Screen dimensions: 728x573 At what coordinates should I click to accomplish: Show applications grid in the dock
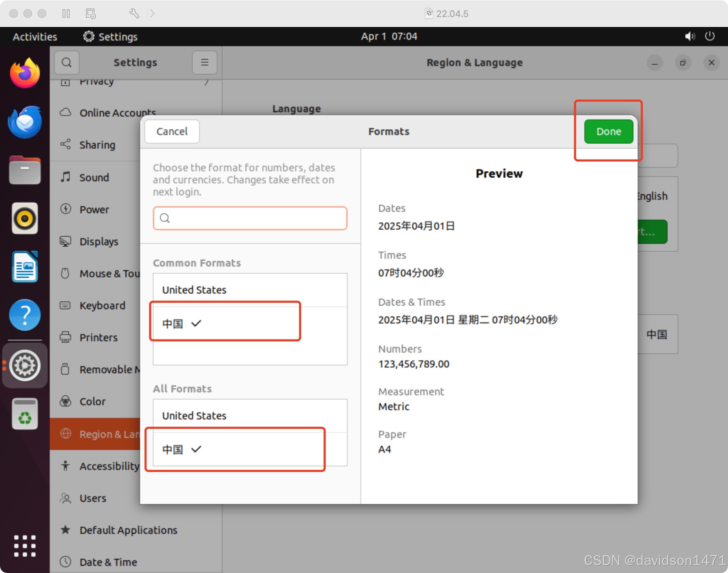(25, 546)
